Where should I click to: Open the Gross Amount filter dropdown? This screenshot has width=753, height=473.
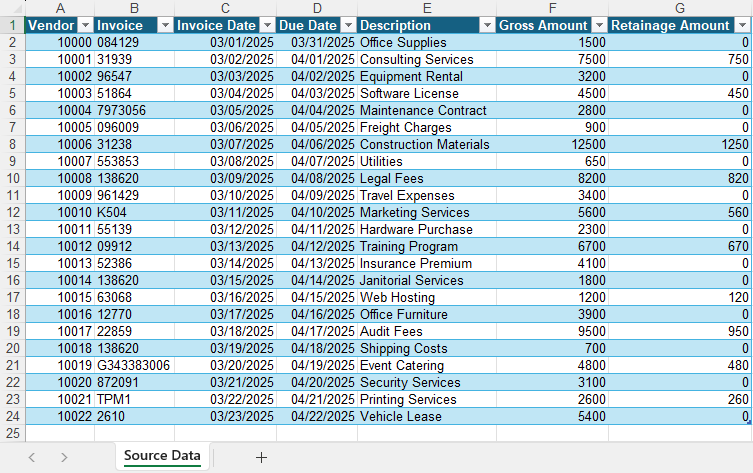pos(600,25)
